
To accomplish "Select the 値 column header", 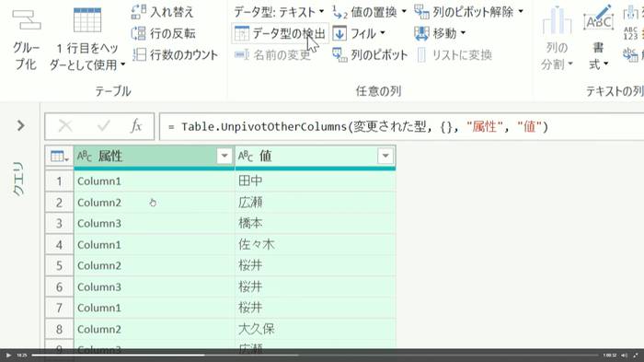I will click(x=315, y=157).
